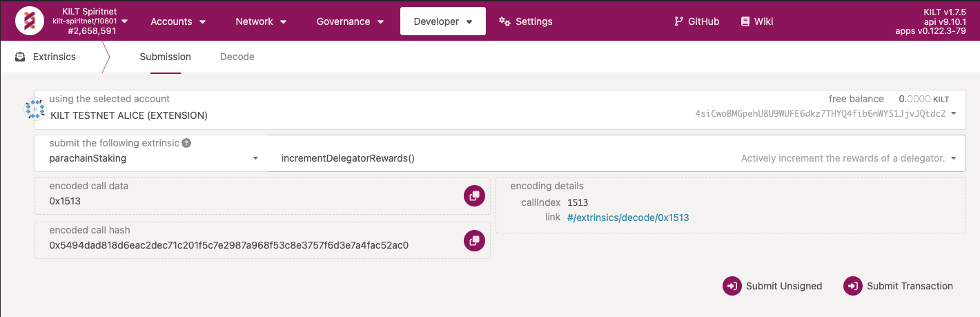Click the Developer menu caret arrow
Image resolution: width=980 pixels, height=317 pixels.
coord(469,22)
